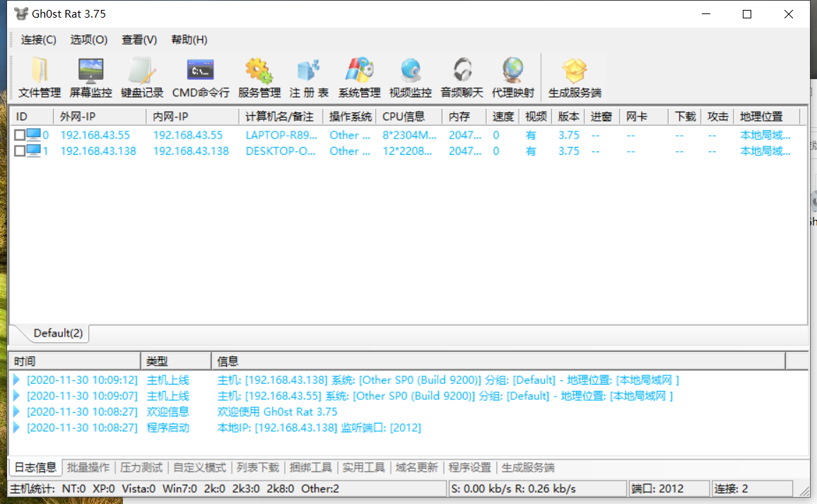Screen dimensions: 817x504
Task: Click computer icon for host ID 0
Action: pyautogui.click(x=33, y=135)
